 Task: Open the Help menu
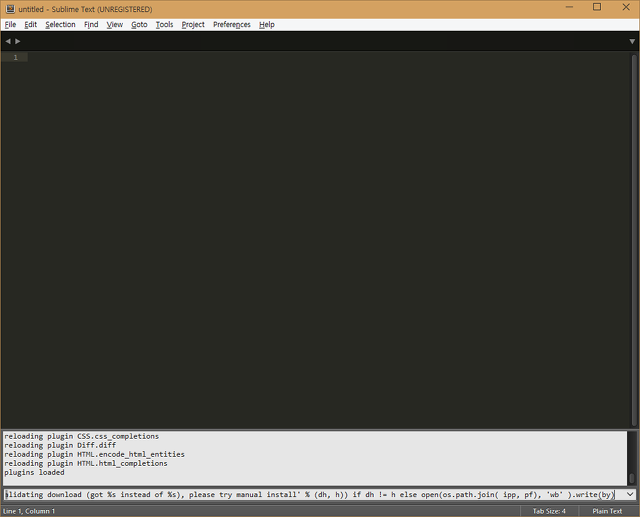coord(267,24)
